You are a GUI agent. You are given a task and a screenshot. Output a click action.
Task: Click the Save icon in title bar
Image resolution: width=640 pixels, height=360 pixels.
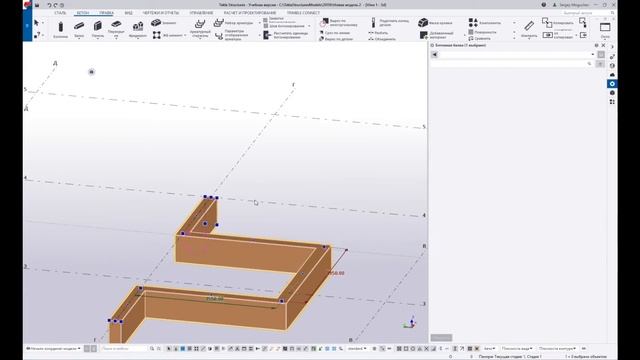click(x=37, y=5)
